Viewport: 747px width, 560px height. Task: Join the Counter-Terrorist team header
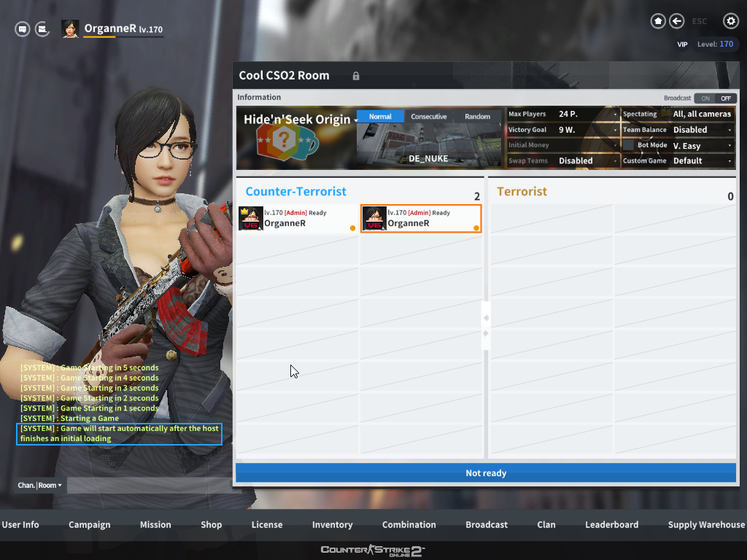tap(296, 192)
